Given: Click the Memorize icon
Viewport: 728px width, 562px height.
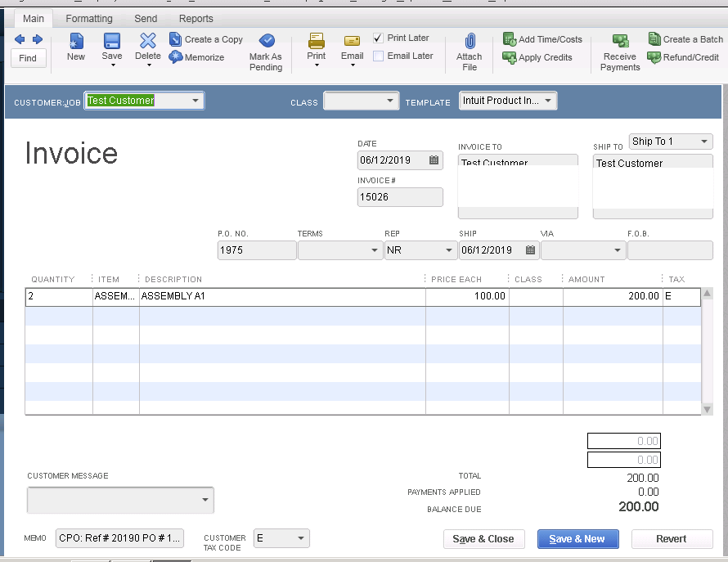Looking at the screenshot, I should click(x=176, y=57).
